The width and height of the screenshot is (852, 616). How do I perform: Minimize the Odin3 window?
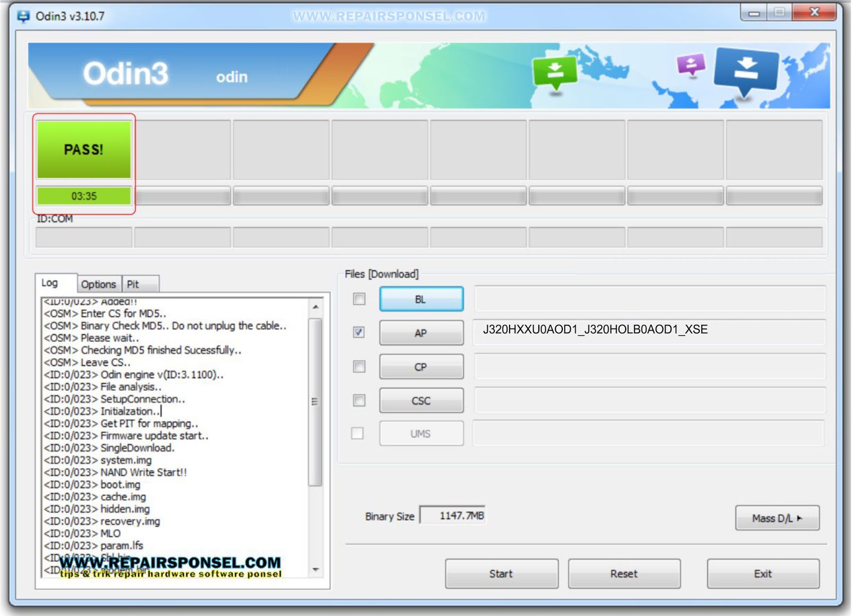click(x=754, y=13)
